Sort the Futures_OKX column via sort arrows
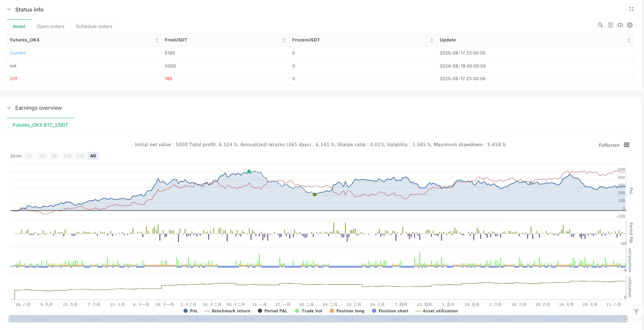644x330 pixels. click(157, 40)
